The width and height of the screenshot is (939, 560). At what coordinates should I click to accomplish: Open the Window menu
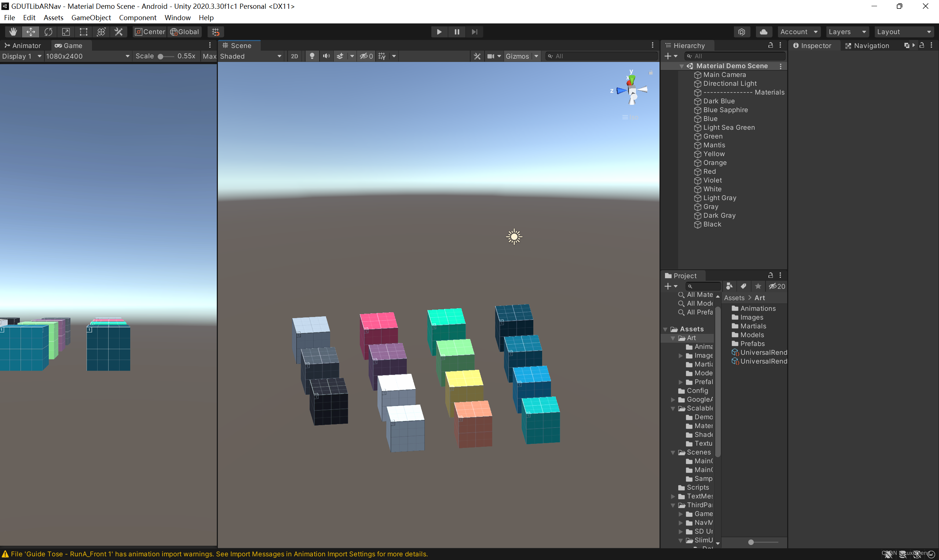point(178,17)
